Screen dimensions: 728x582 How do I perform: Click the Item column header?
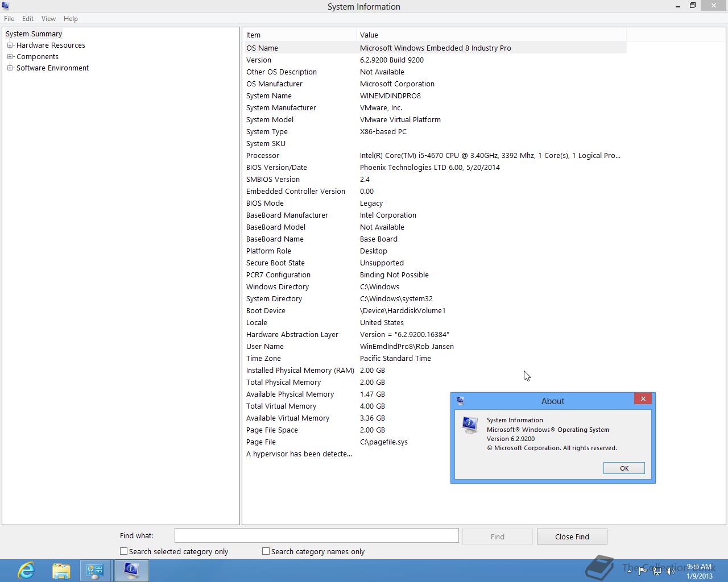point(300,35)
